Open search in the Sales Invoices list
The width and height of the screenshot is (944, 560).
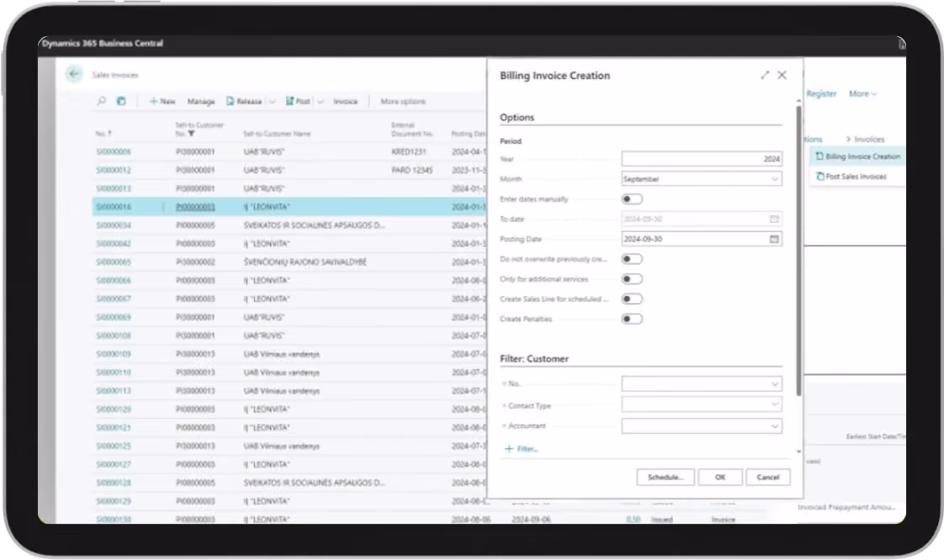click(x=101, y=101)
